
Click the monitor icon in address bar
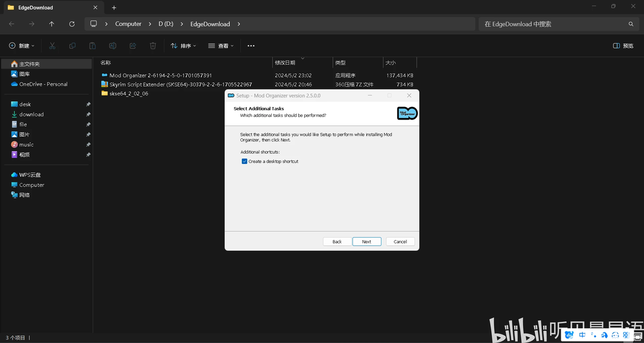[x=93, y=24]
